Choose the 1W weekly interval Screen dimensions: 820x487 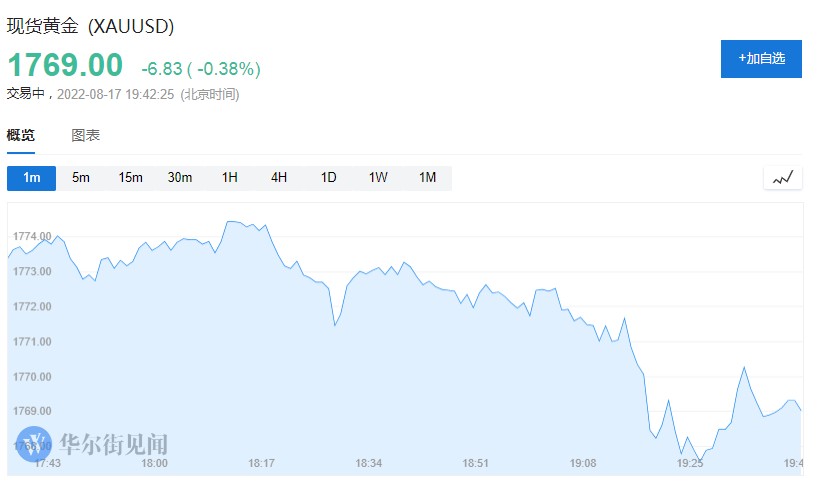point(378,178)
